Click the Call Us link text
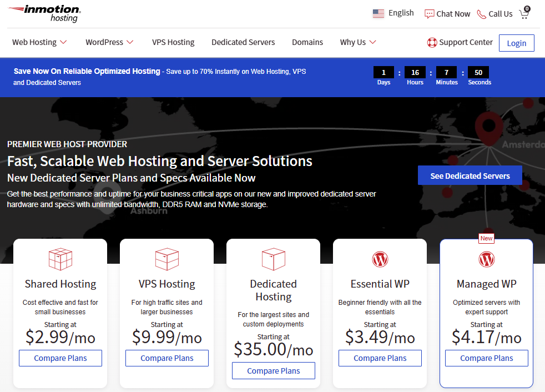Viewport: 545px width, 392px height. coord(501,14)
